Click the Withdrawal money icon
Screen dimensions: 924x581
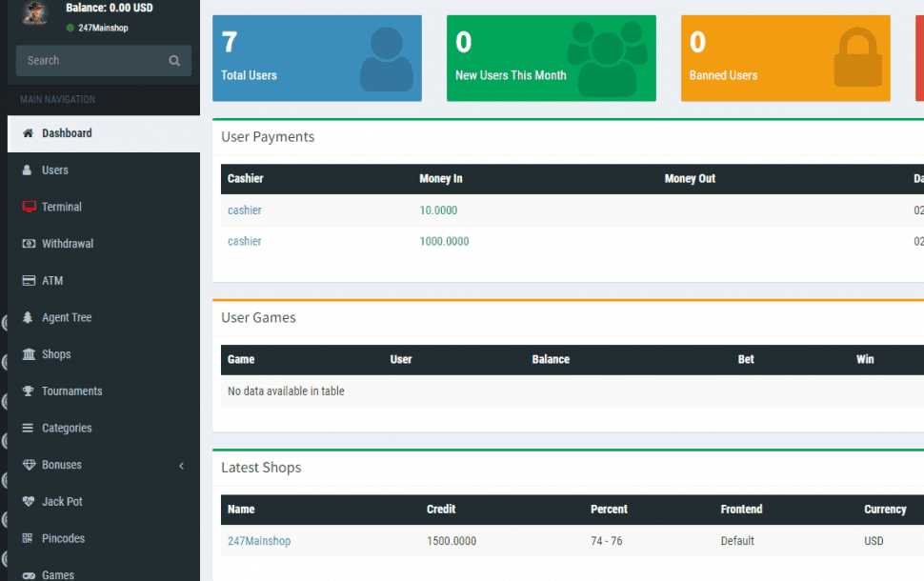[x=28, y=244]
